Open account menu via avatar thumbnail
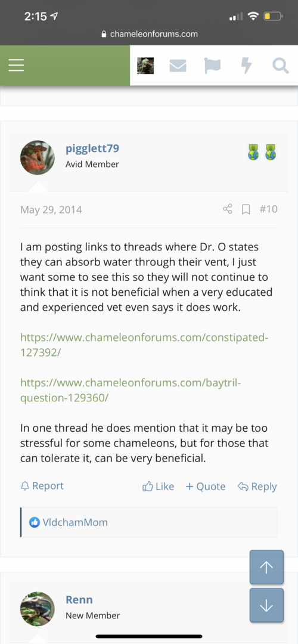 (145, 66)
